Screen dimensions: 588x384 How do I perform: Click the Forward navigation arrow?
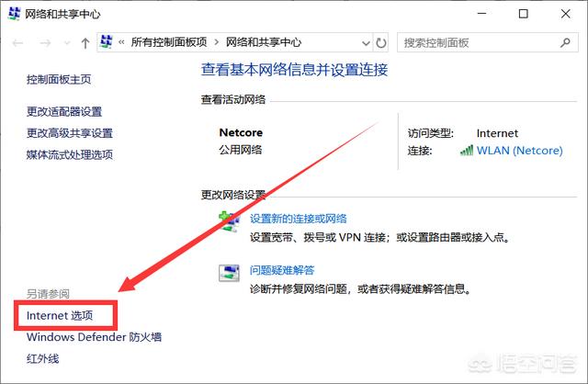[43, 43]
